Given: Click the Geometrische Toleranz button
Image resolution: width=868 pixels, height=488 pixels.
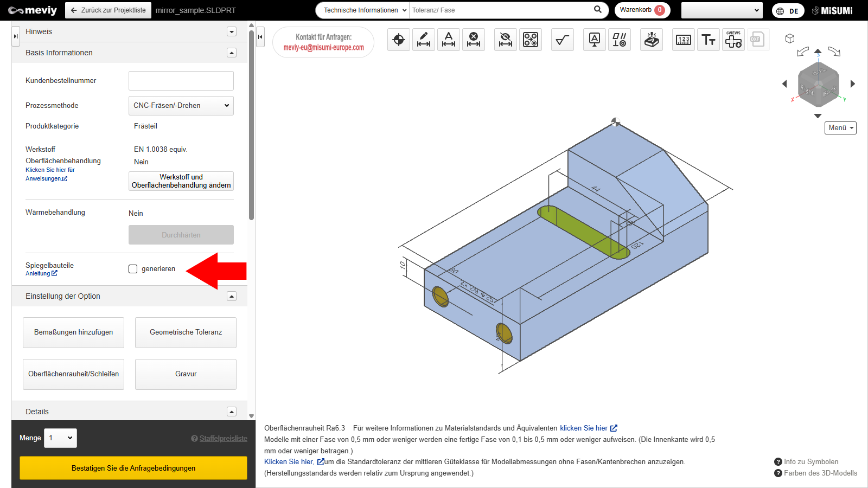Looking at the screenshot, I should pos(186,332).
